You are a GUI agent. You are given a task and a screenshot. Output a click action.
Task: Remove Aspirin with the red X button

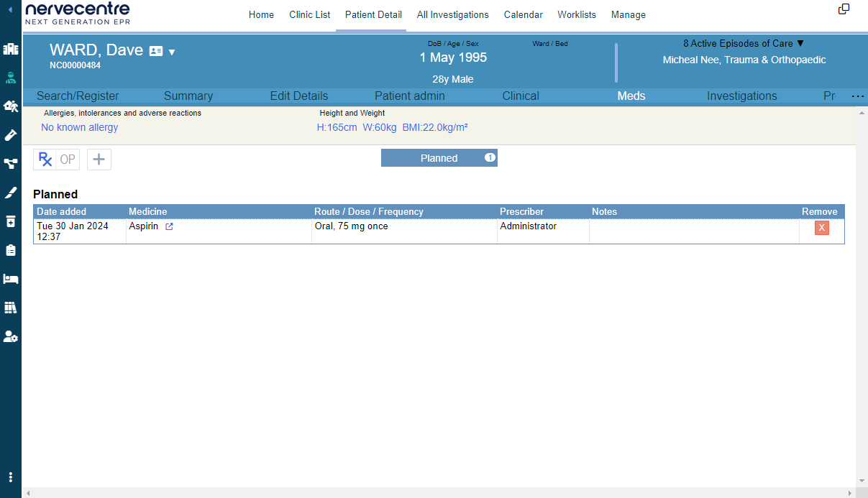tap(821, 228)
